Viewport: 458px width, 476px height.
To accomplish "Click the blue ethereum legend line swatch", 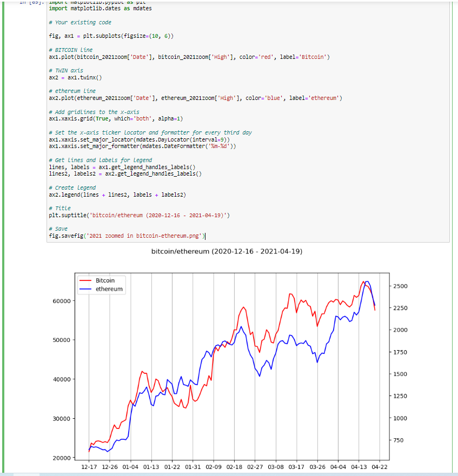I will click(85, 289).
